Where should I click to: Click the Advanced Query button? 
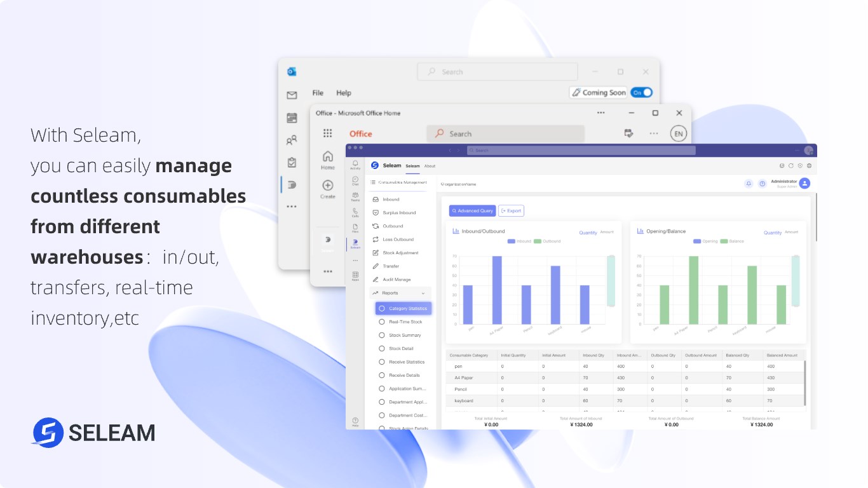pos(472,210)
